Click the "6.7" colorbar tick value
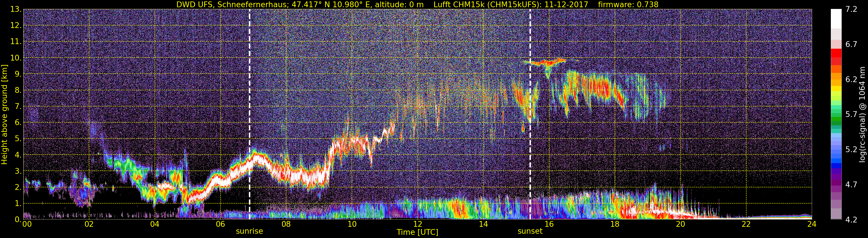 (851, 44)
